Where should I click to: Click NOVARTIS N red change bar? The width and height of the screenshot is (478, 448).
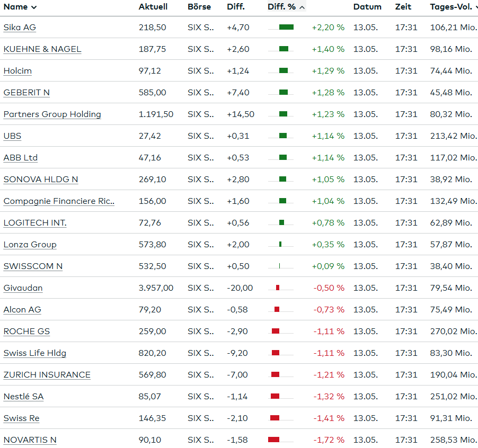(x=274, y=440)
